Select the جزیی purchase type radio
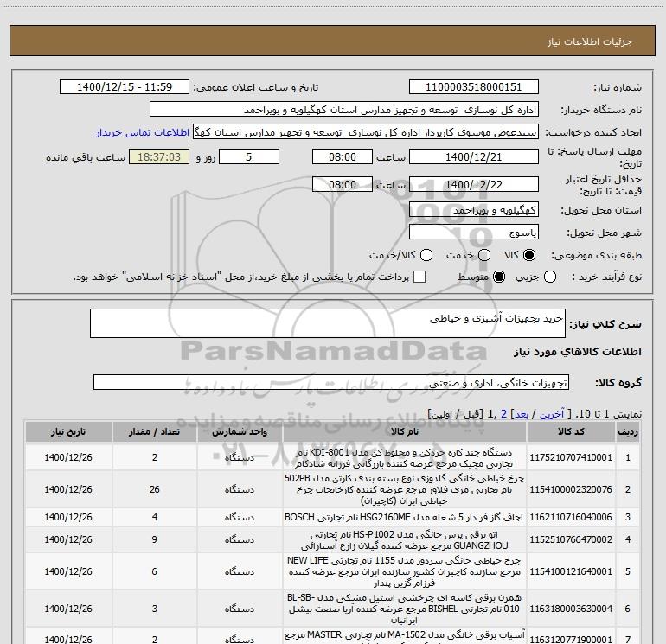 (550, 277)
